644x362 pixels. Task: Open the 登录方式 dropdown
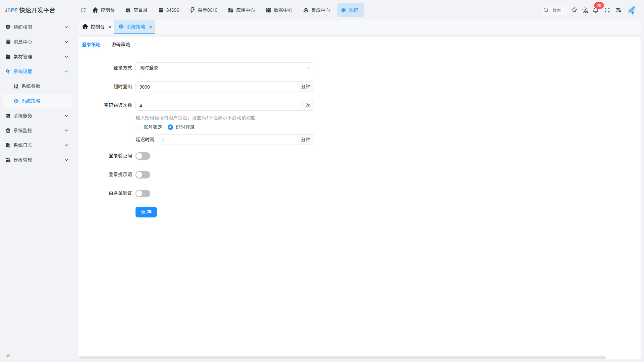pos(225,68)
